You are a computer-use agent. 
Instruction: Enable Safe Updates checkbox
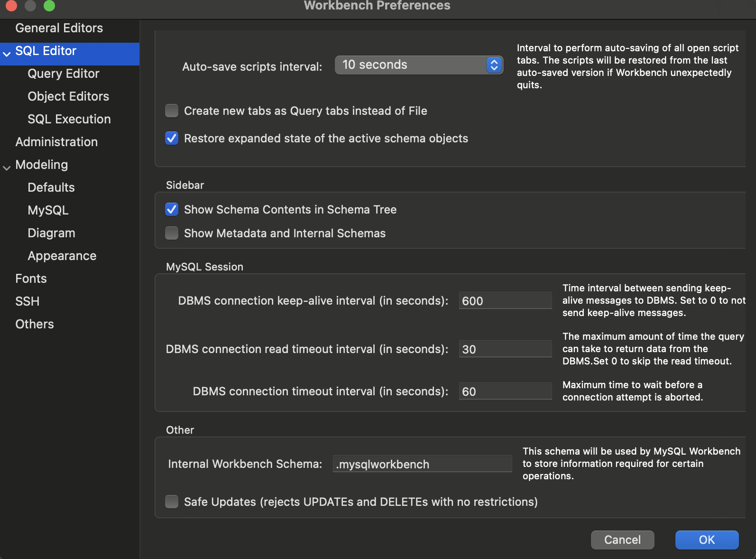click(172, 502)
